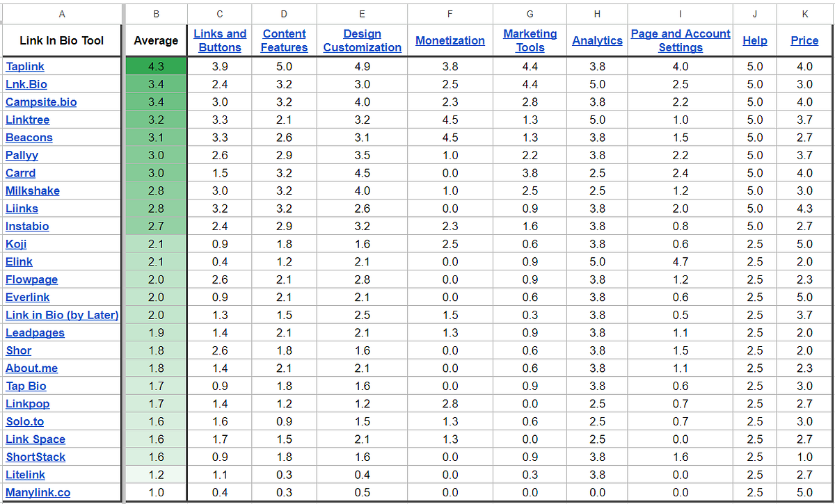Select Manylink.co's 1.0 average cell
Viewport: 835px width, 504px height.
(x=156, y=492)
